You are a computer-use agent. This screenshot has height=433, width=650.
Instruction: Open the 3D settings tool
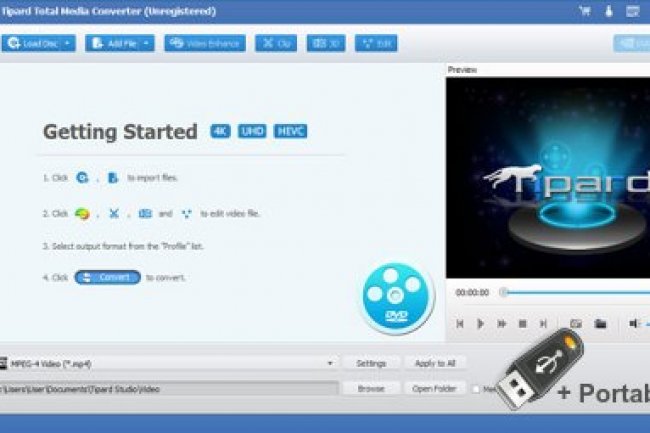(326, 43)
